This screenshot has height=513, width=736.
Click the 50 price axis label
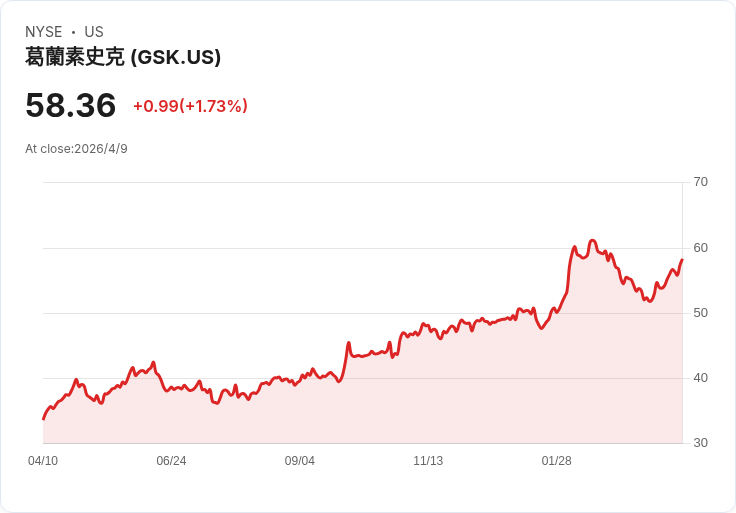coord(700,313)
